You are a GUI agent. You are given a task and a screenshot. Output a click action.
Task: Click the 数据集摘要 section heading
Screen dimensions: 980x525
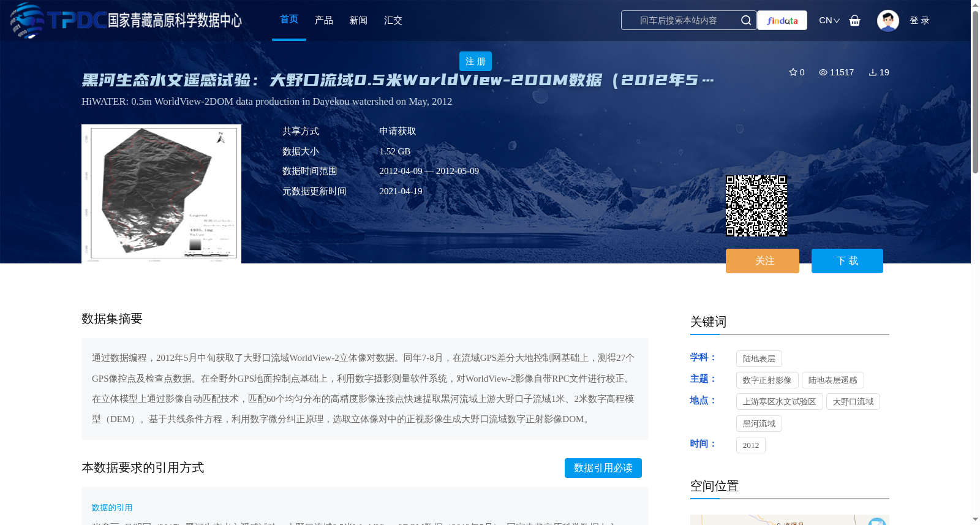click(x=112, y=319)
